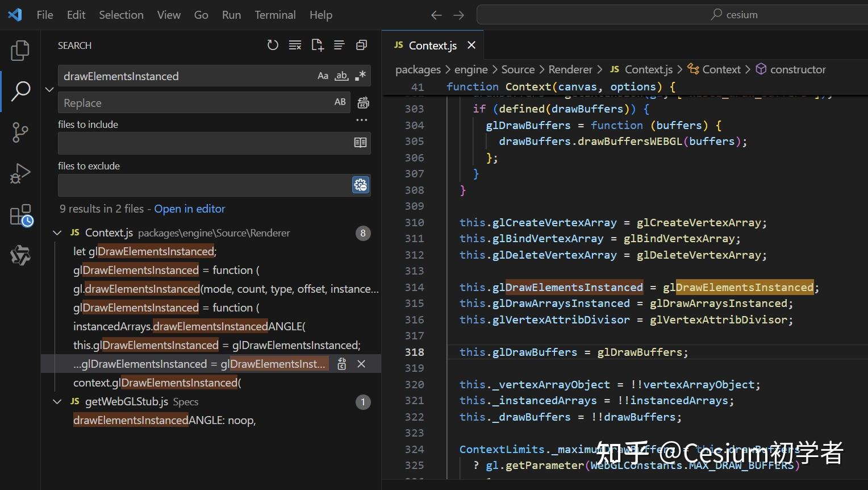This screenshot has height=490, width=868.
Task: Toggle exclude settings and ignore files
Action: (x=361, y=185)
